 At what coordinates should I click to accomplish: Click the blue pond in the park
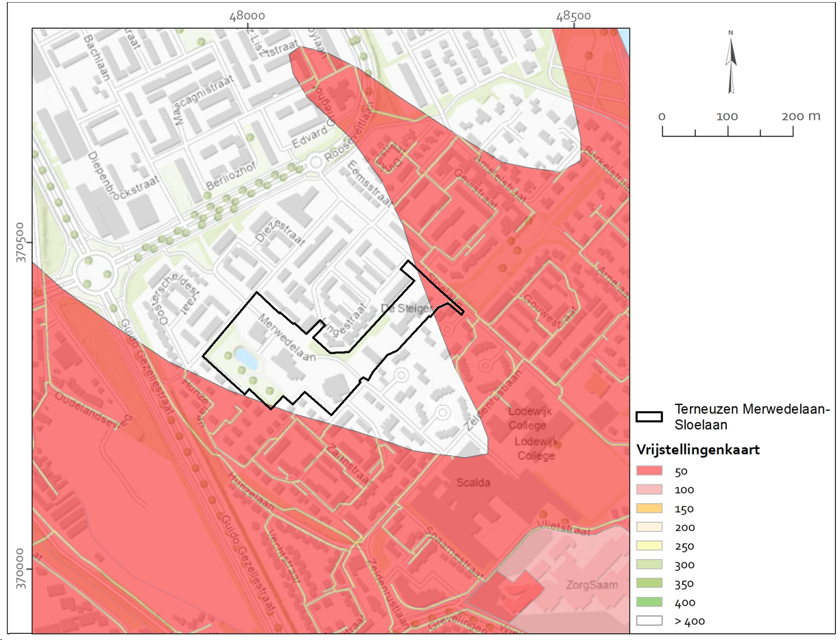pyautogui.click(x=243, y=356)
